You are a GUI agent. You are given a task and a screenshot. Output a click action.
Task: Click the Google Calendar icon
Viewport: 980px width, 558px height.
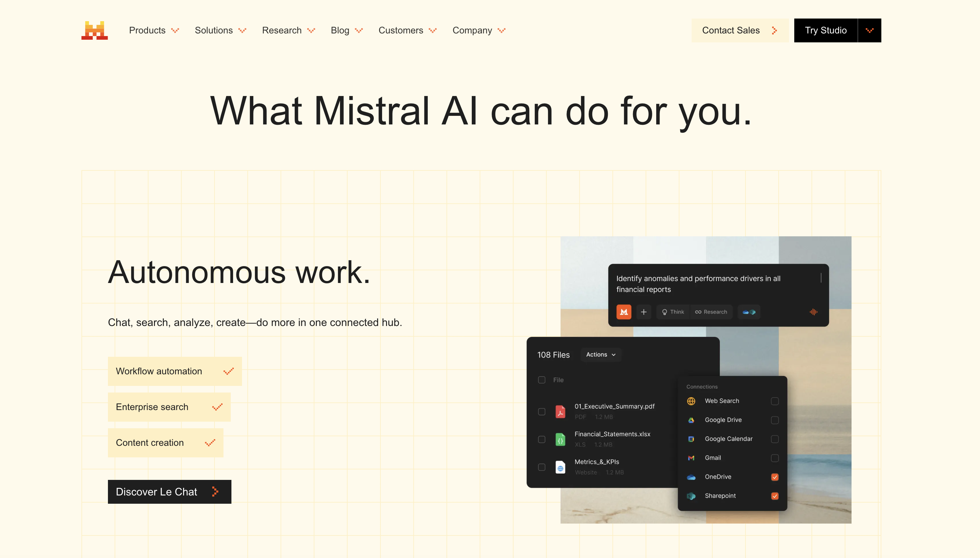coord(691,439)
